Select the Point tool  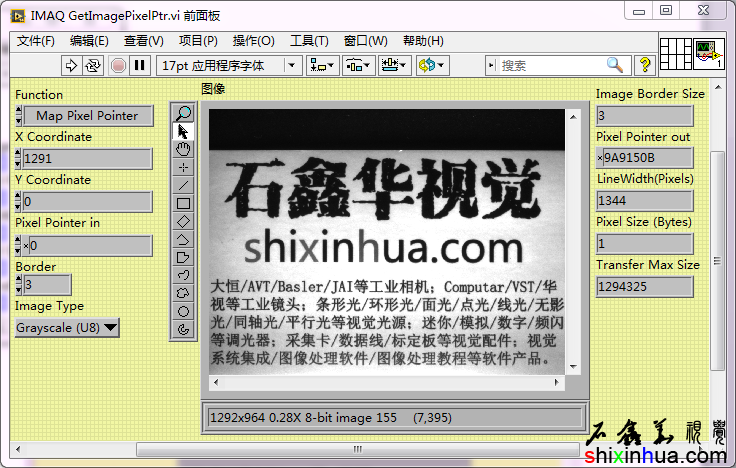click(183, 168)
